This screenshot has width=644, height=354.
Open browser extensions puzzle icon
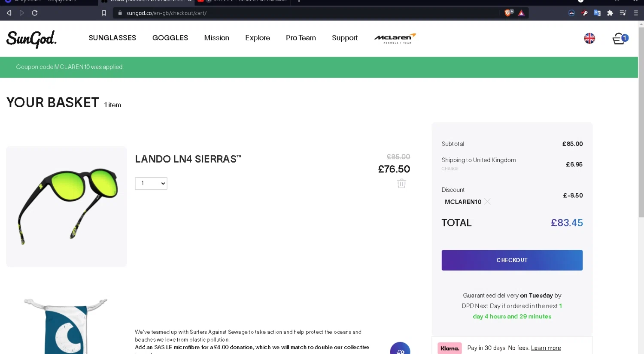[610, 13]
